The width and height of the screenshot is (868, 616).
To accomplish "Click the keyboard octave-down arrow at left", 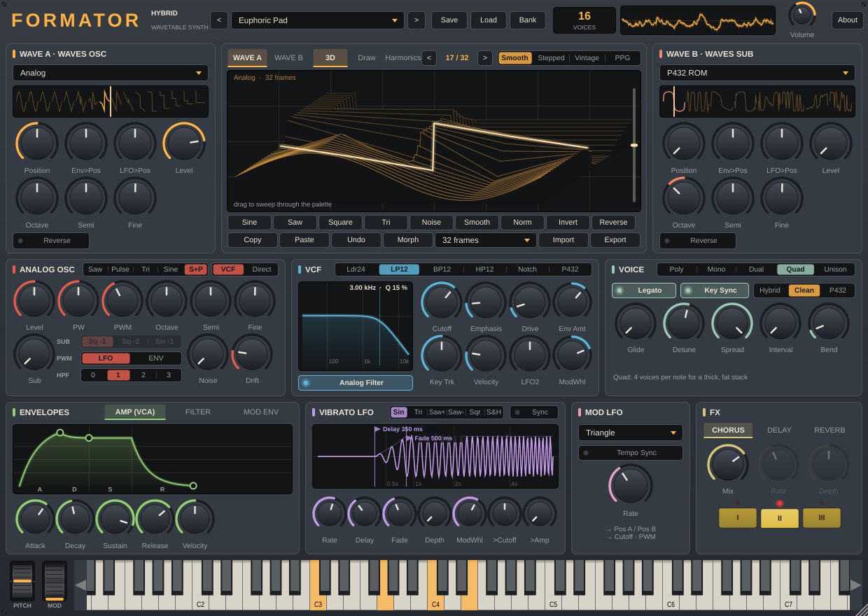I will (80, 585).
